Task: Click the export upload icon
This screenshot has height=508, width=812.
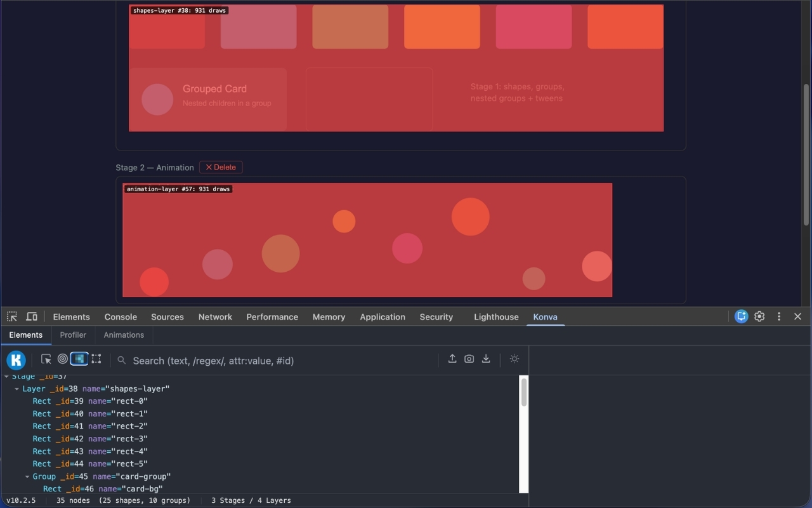Action: pyautogui.click(x=452, y=359)
